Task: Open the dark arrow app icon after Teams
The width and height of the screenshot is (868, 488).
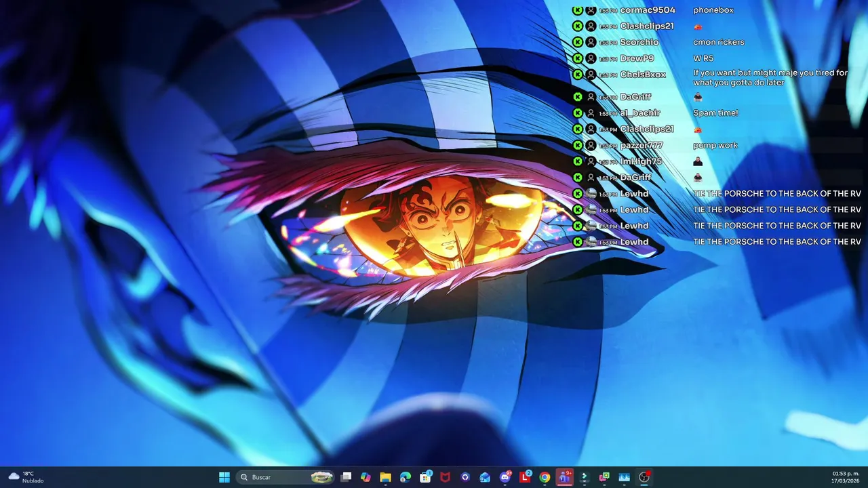Action: [x=585, y=477]
